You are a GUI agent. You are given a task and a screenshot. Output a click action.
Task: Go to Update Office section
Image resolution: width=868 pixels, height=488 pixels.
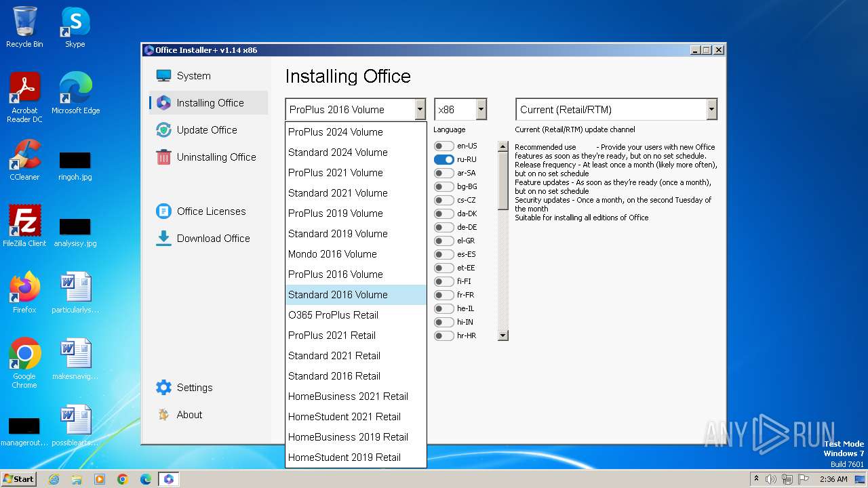(208, 130)
